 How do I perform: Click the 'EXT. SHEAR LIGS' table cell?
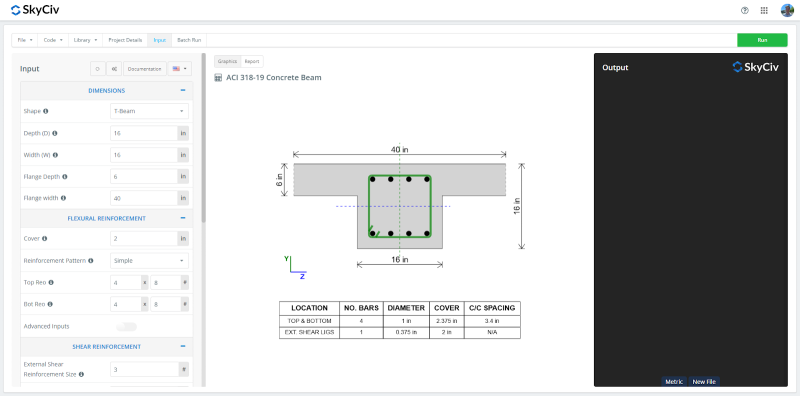pos(309,333)
